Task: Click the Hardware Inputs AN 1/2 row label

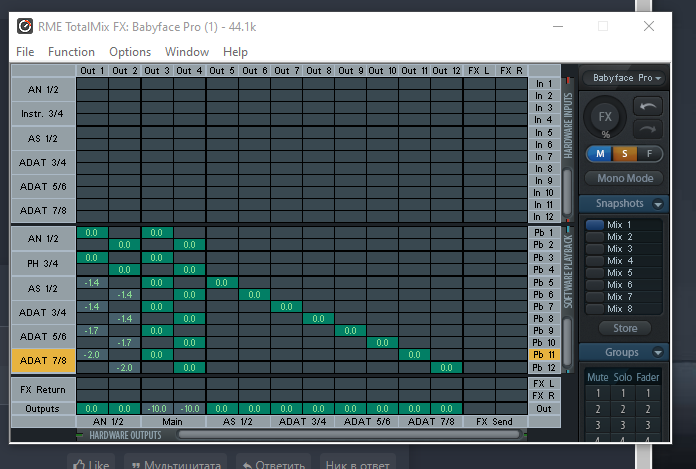Action: [43, 90]
